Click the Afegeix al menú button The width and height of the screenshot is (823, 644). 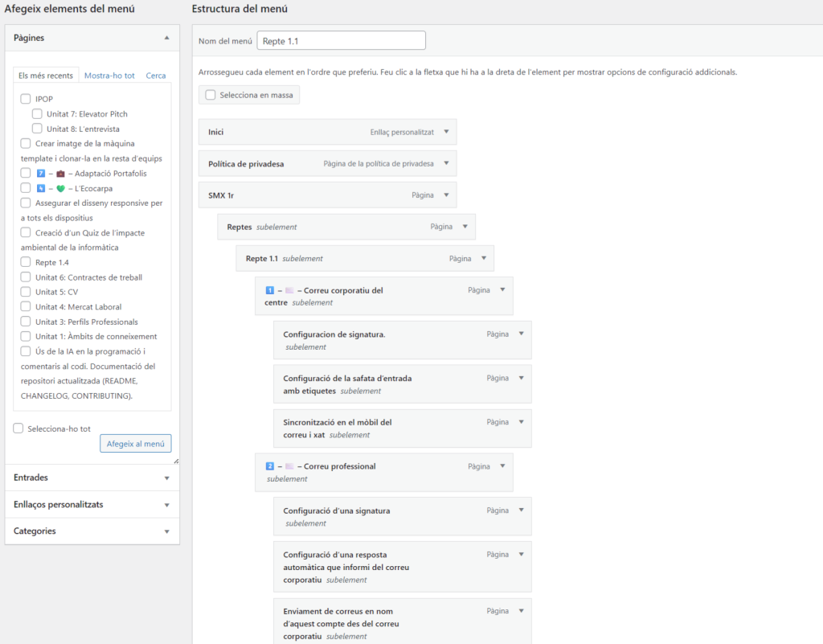tap(135, 443)
